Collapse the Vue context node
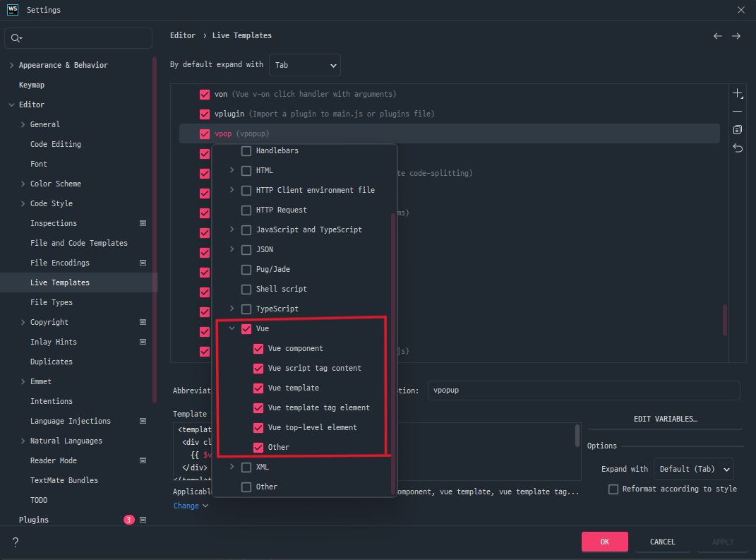 click(x=232, y=328)
